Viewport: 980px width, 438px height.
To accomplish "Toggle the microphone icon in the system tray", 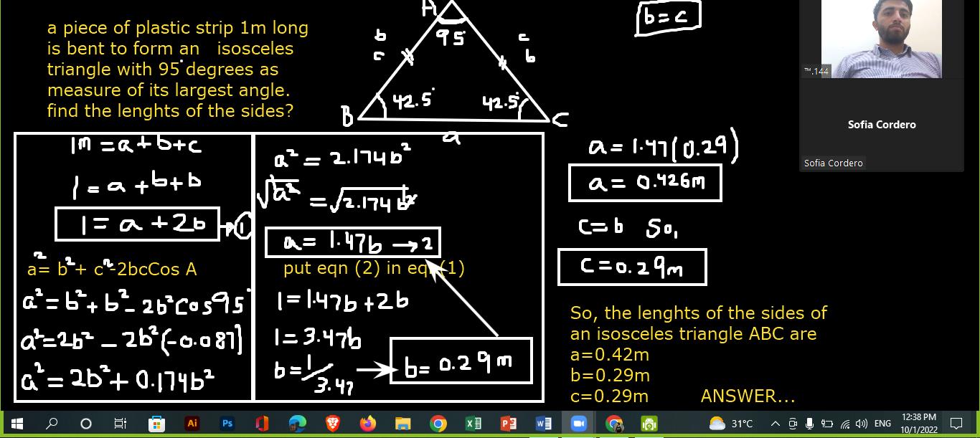I will [809, 424].
